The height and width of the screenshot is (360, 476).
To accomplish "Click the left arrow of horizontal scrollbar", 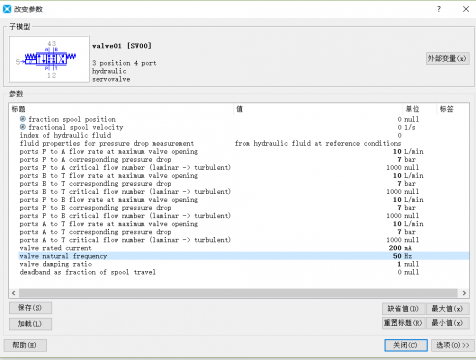I will (x=14, y=293).
